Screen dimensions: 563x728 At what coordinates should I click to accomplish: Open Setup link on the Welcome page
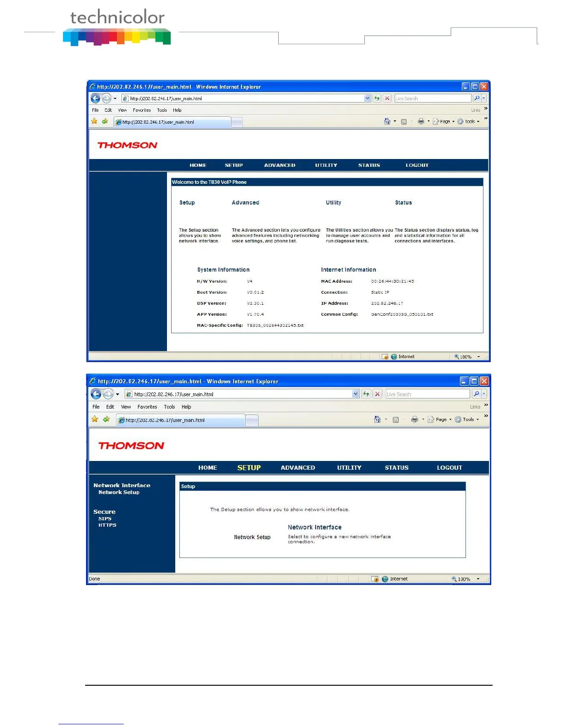[x=187, y=203]
